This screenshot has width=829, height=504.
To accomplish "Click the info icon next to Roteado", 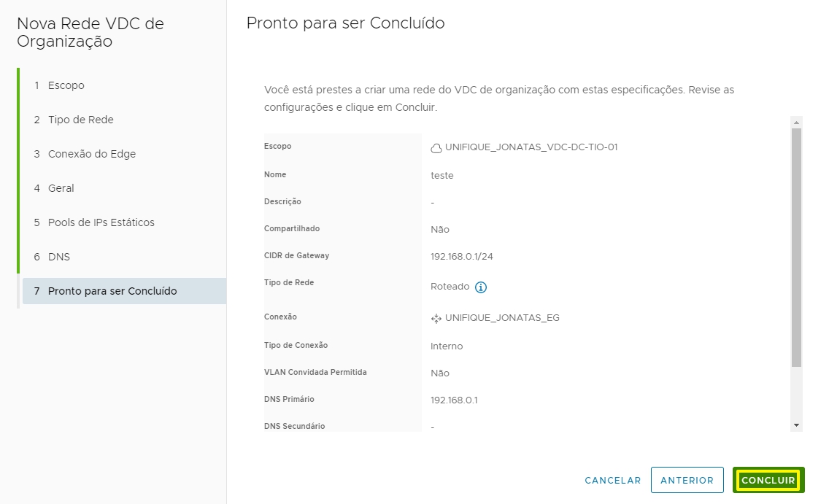I will (481, 287).
